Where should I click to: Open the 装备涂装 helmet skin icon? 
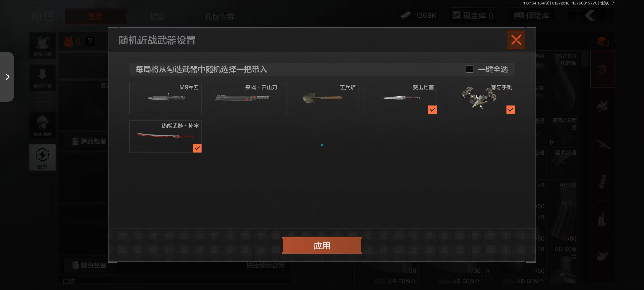point(43,125)
